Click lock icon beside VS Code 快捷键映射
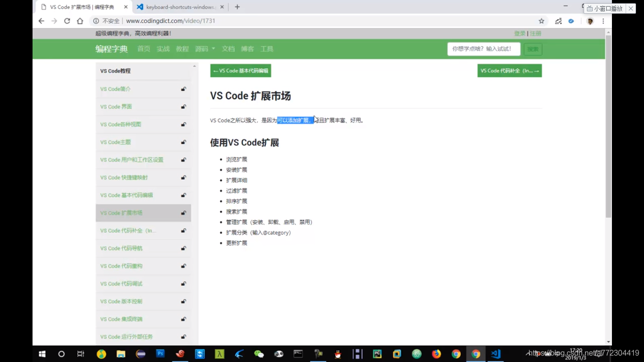This screenshot has height=362, width=644. point(183,178)
